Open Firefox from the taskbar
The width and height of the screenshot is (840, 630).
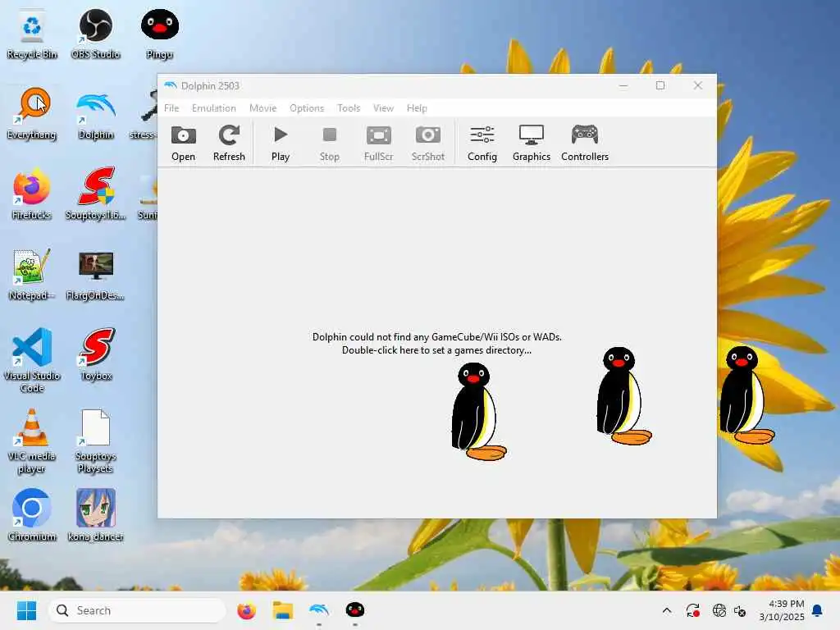[246, 610]
